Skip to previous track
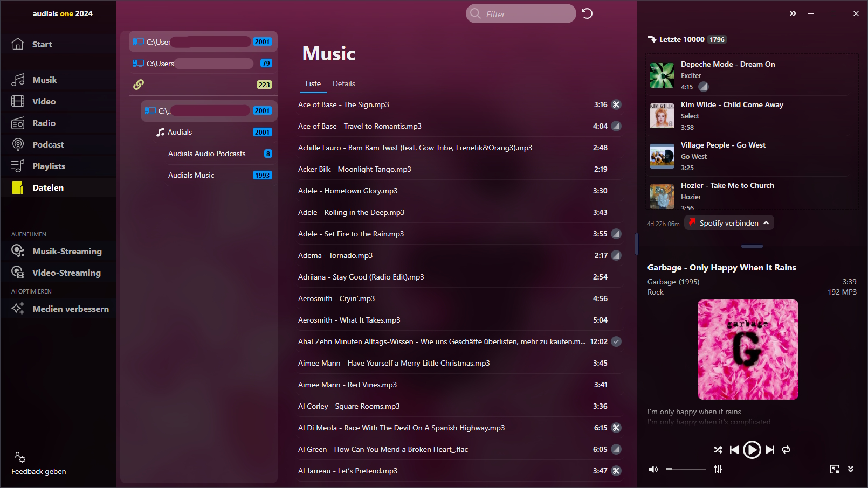The height and width of the screenshot is (488, 868). pyautogui.click(x=734, y=450)
